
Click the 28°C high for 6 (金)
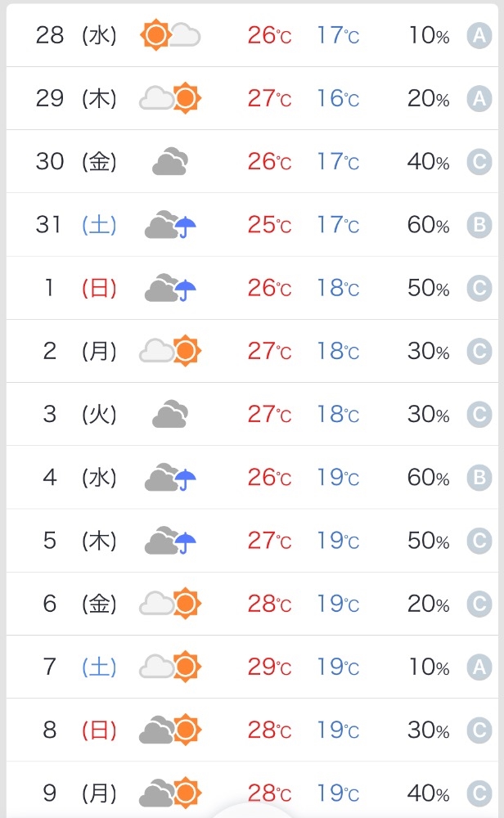(x=269, y=604)
